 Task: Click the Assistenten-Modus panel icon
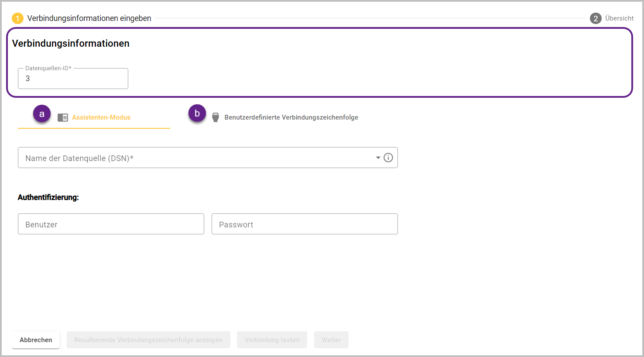coord(63,117)
